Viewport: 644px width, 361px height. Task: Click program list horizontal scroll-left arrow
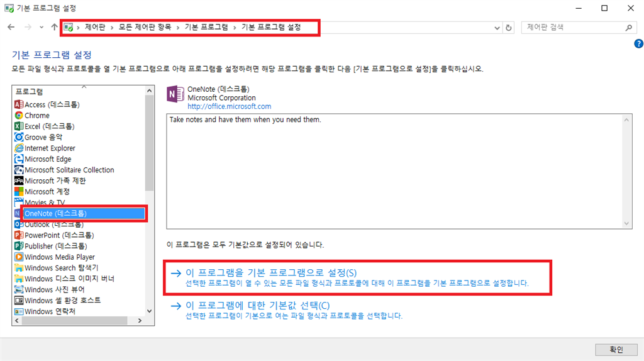17,320
